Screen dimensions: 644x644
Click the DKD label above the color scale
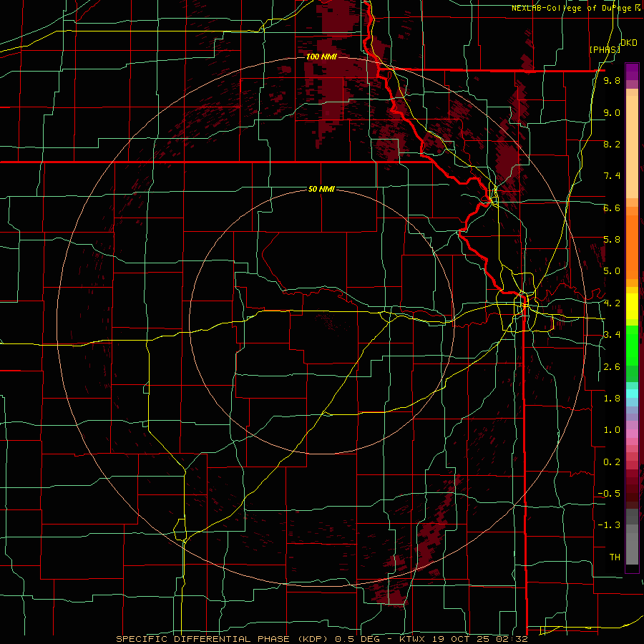click(x=629, y=43)
